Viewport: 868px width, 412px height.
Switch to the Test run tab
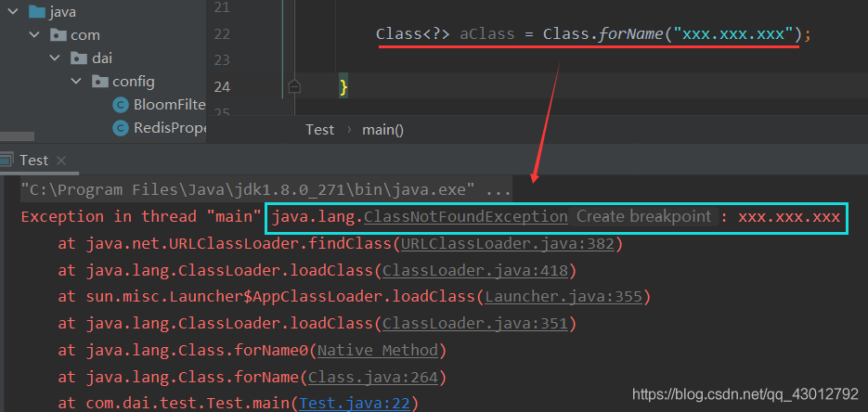(x=34, y=161)
